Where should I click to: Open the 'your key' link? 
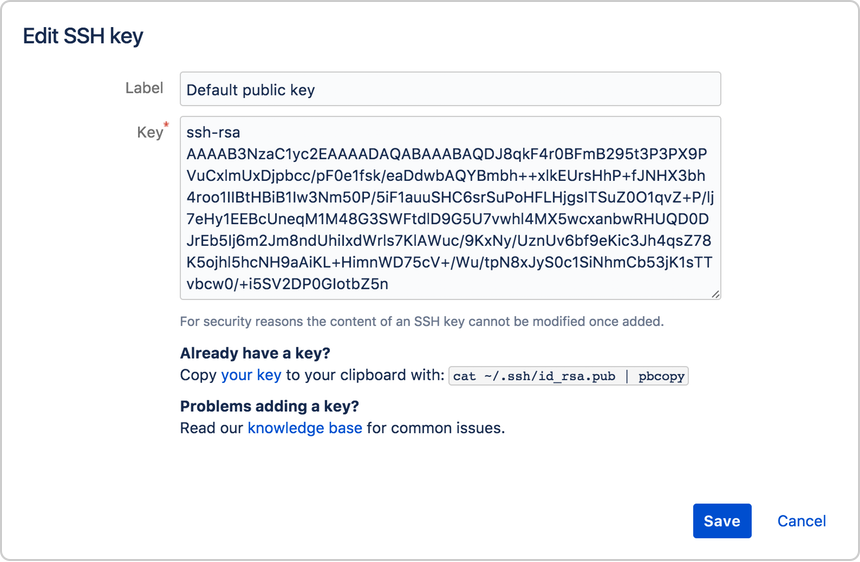pos(251,375)
